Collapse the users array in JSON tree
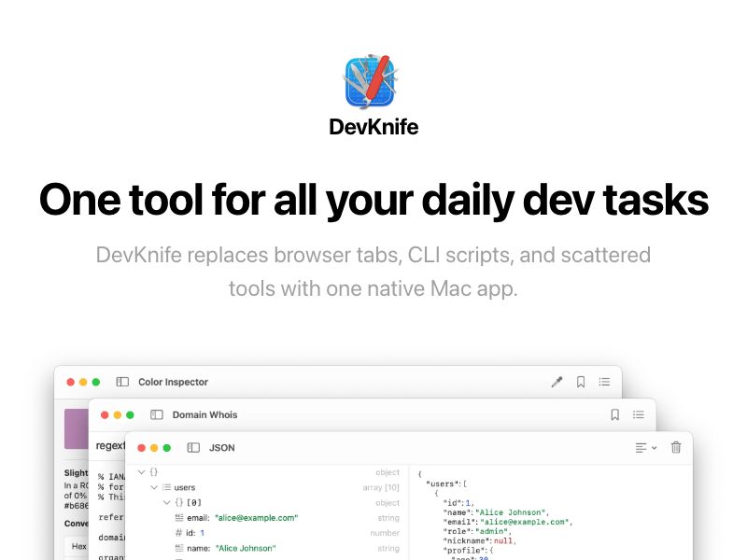 (x=152, y=487)
